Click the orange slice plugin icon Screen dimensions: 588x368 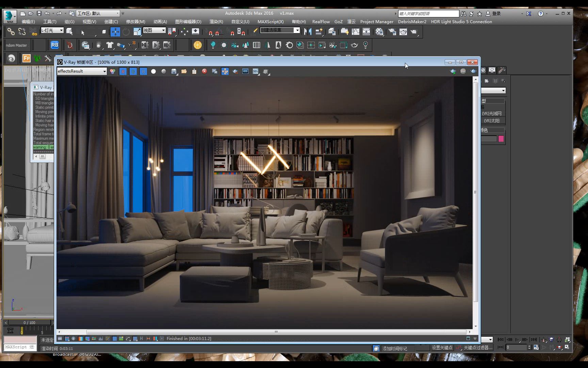[198, 45]
